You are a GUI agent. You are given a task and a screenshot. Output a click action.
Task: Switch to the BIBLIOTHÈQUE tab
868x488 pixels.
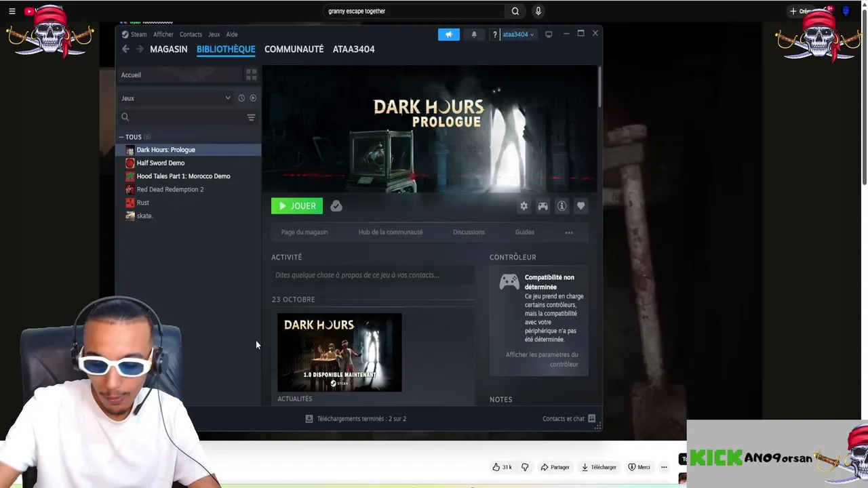[x=226, y=49]
